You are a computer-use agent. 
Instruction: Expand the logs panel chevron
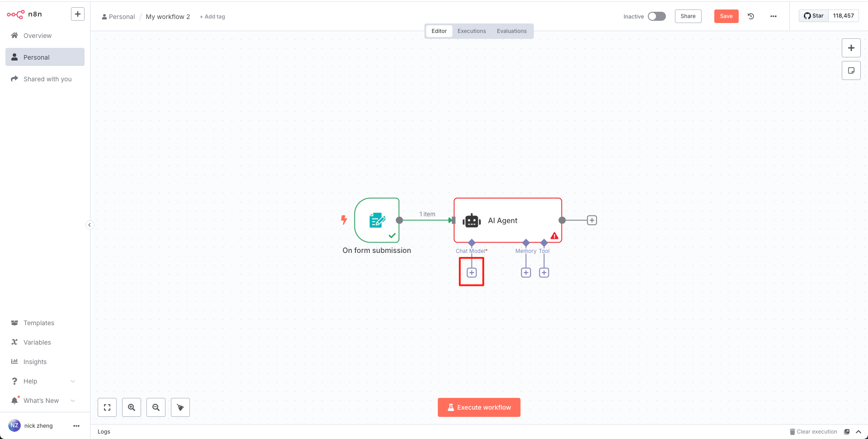click(859, 432)
